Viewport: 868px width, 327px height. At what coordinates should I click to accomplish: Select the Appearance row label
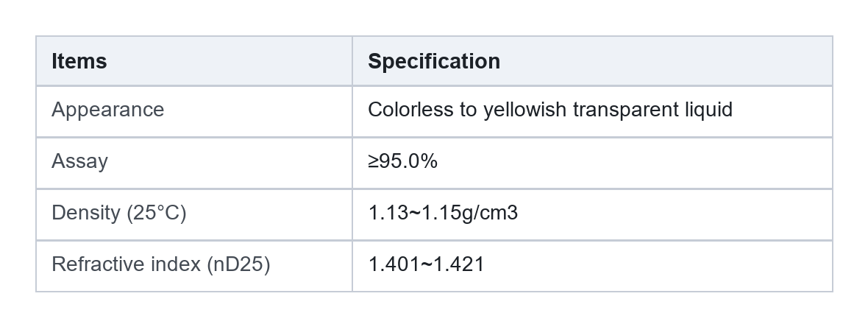click(108, 110)
